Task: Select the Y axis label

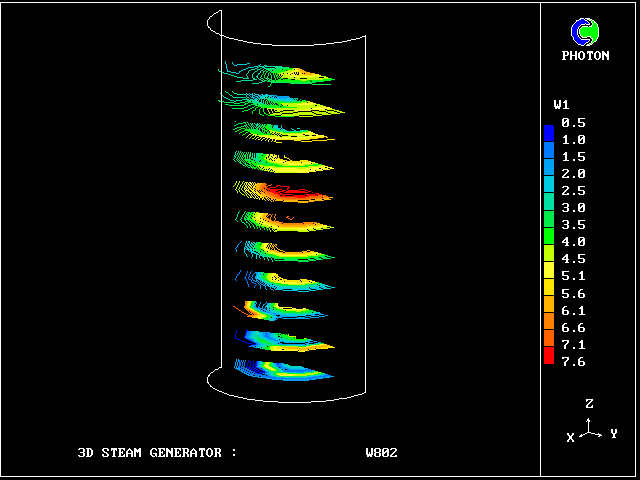Action: [613, 434]
